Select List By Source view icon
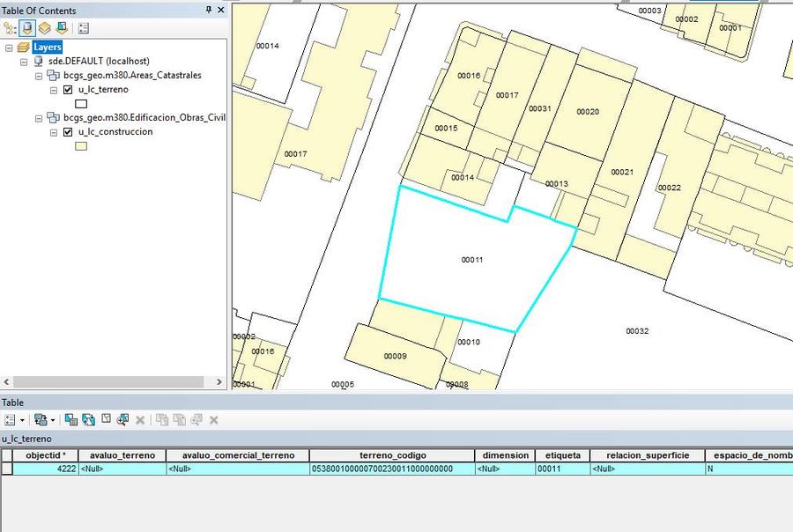The width and height of the screenshot is (793, 532). click(27, 28)
